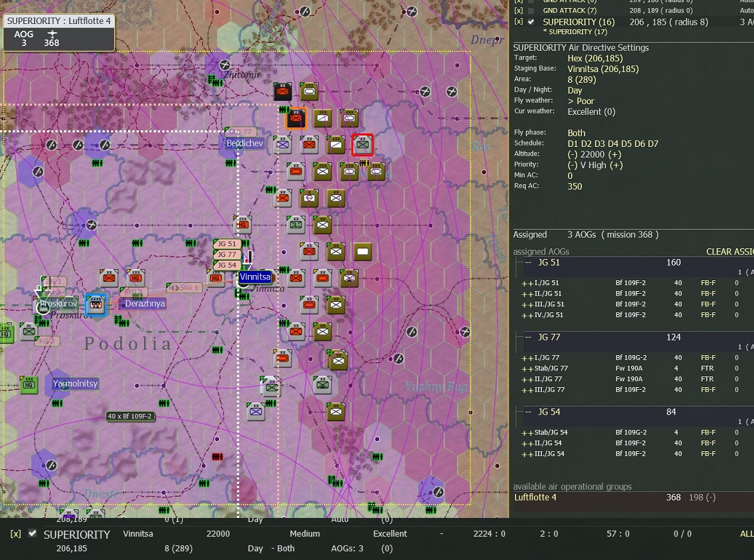Click the red depot marker in southern Podolia
Viewport: 754px width, 560px height.
pos(218,457)
